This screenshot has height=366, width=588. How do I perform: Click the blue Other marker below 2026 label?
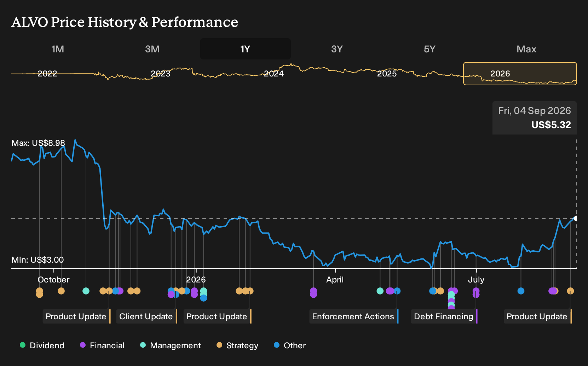click(203, 298)
